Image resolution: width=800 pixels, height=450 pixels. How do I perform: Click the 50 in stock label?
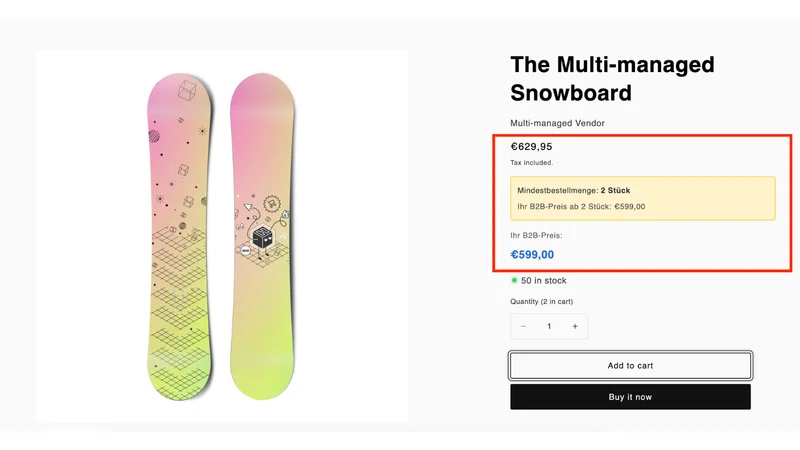pos(543,281)
